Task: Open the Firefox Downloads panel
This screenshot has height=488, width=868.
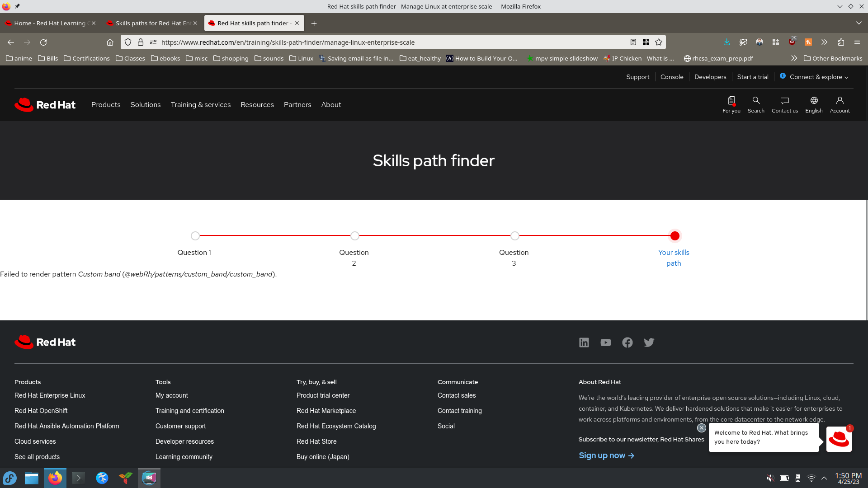Action: tap(726, 42)
